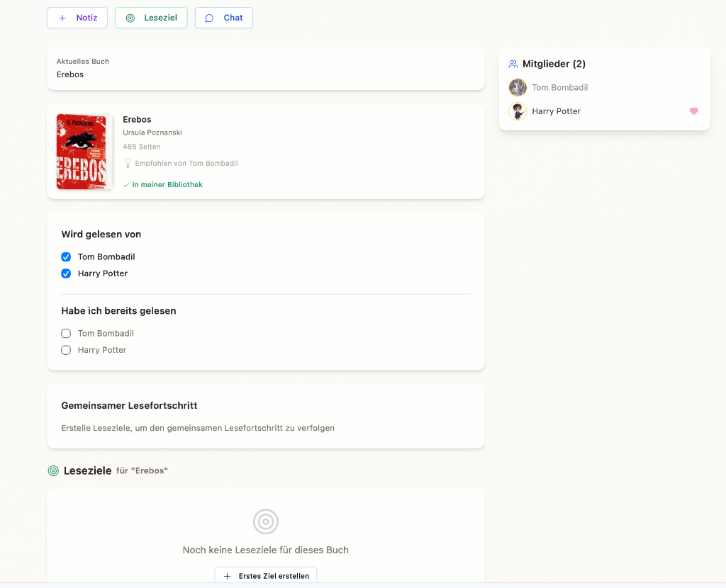Click Noch keine Leseziele für dieses Buch text
The width and height of the screenshot is (726, 588).
[x=266, y=550]
